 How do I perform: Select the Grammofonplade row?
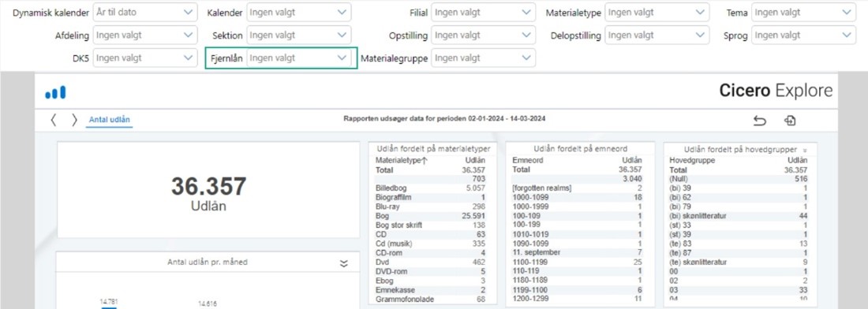(430, 299)
